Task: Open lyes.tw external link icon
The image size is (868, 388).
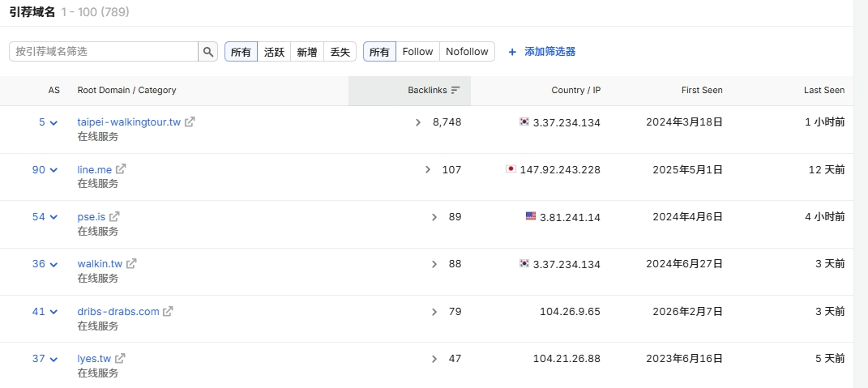Action: pyautogui.click(x=120, y=358)
